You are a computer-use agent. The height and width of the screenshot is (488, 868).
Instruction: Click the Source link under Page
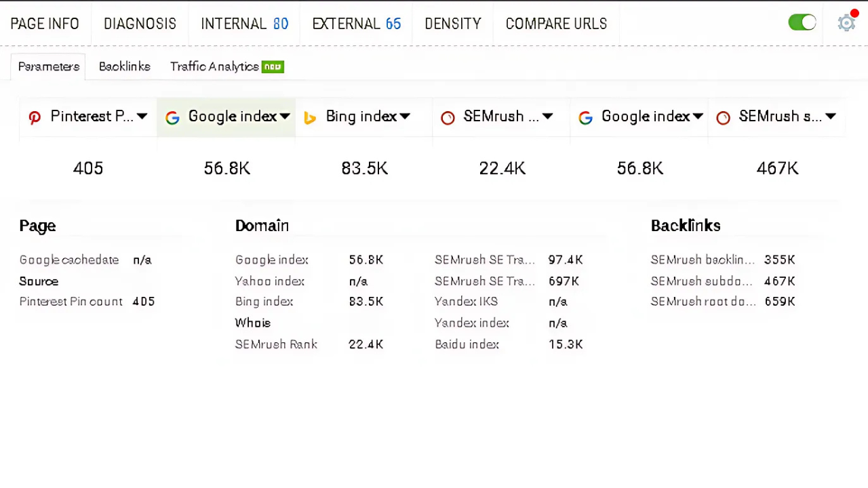[39, 281]
